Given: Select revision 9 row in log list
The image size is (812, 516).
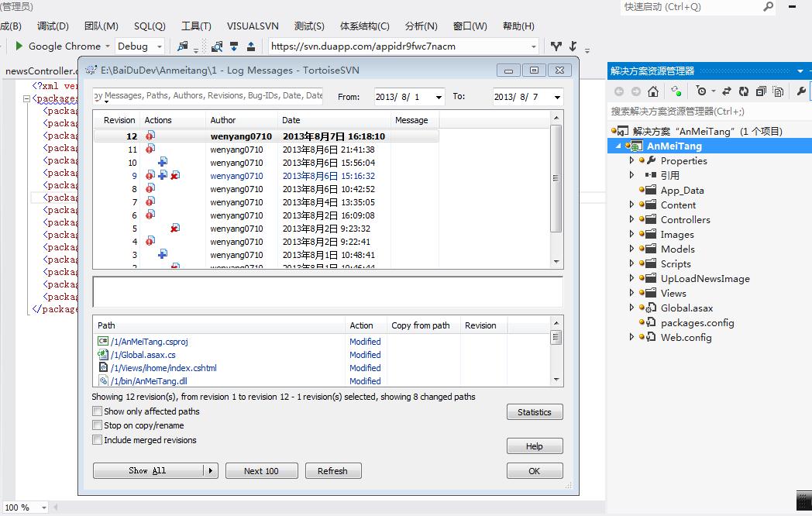Looking at the screenshot, I should (267, 176).
